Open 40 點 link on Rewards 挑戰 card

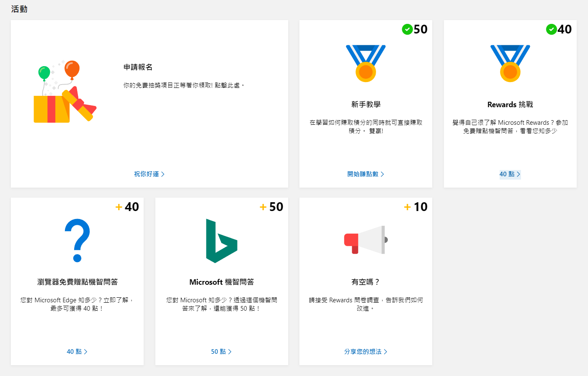pyautogui.click(x=510, y=174)
